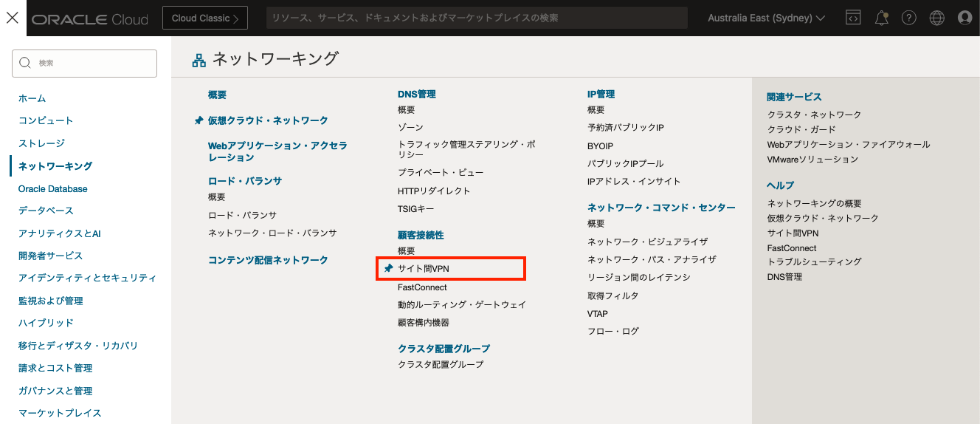Select ガバナンスと管理 in the sidebar

click(55, 391)
